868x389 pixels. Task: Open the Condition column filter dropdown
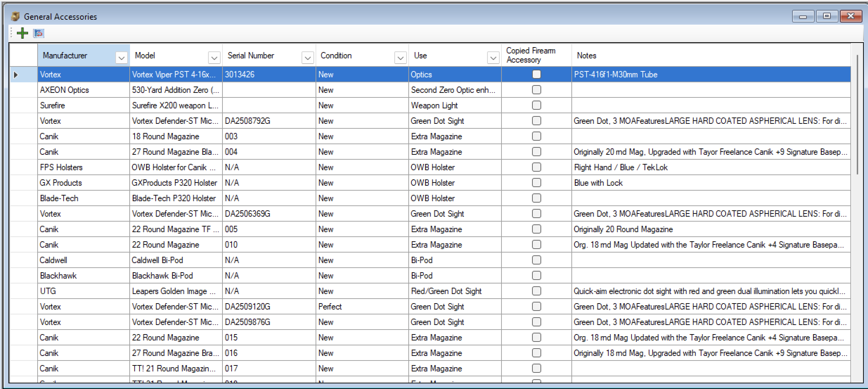tap(400, 58)
